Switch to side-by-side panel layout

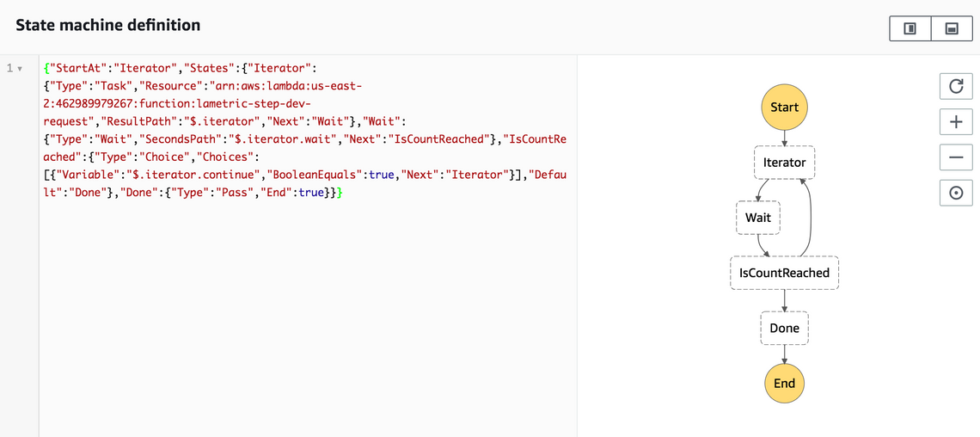coord(910,28)
